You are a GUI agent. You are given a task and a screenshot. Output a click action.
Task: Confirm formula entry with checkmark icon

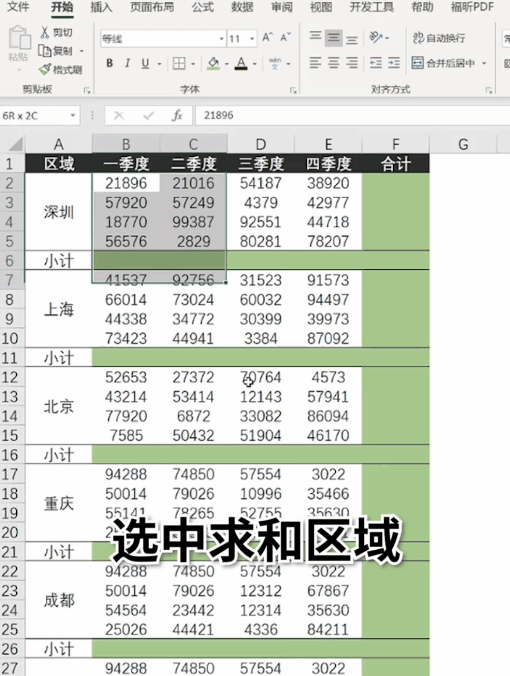pos(149,116)
